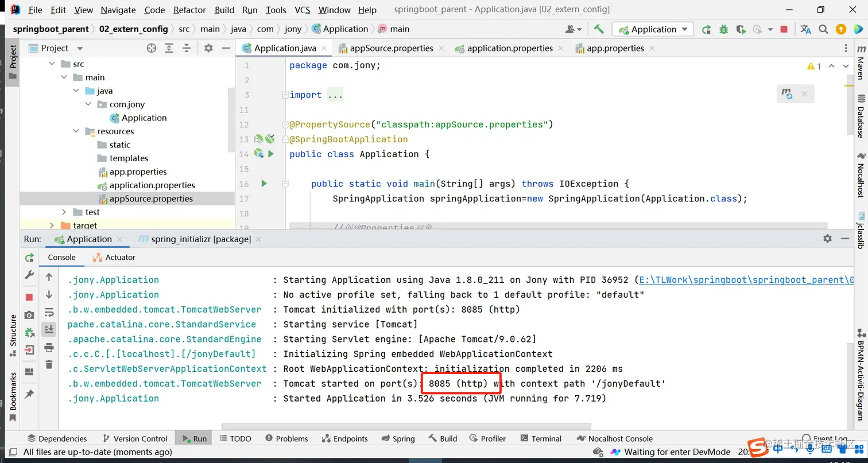Open the Endpoints tool window
This screenshot has width=868, height=463.
pos(344,438)
